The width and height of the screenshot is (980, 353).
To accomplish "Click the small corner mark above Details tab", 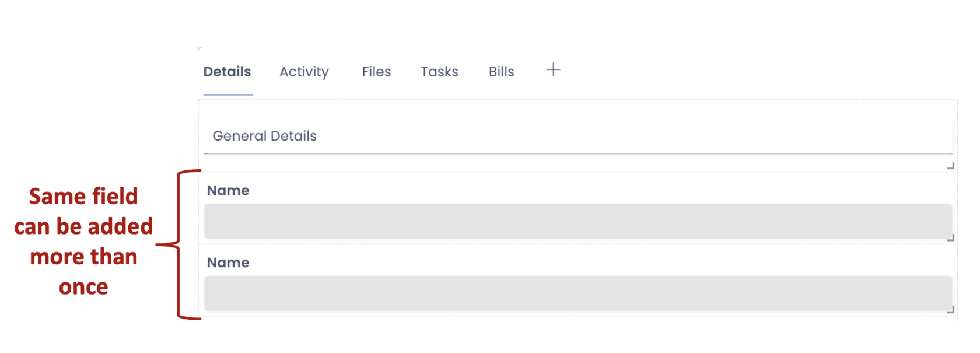I will 199,49.
